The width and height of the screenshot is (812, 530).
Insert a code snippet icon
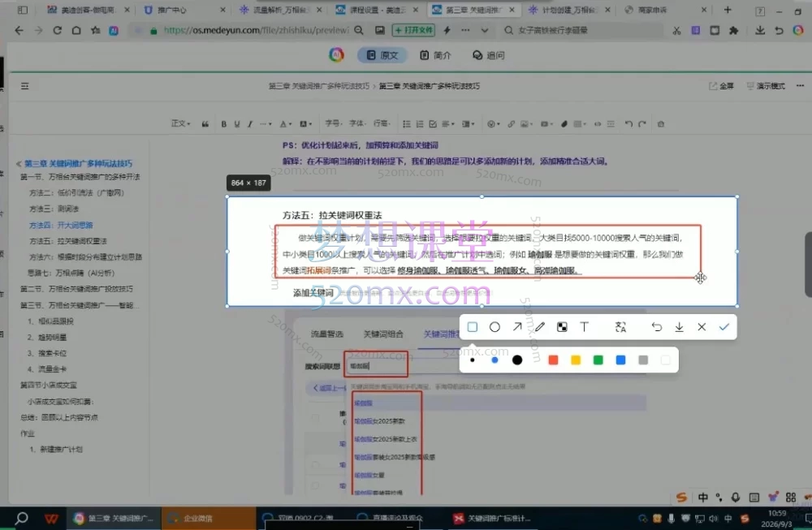[x=597, y=124]
